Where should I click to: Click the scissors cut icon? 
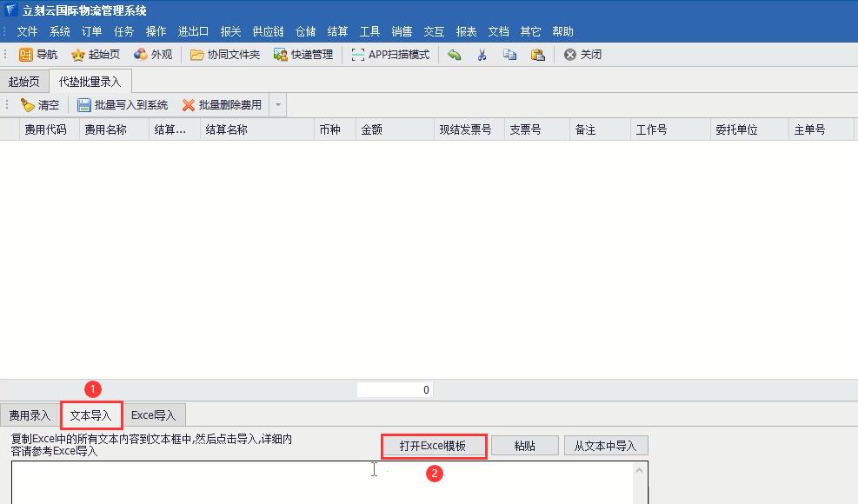(x=482, y=55)
